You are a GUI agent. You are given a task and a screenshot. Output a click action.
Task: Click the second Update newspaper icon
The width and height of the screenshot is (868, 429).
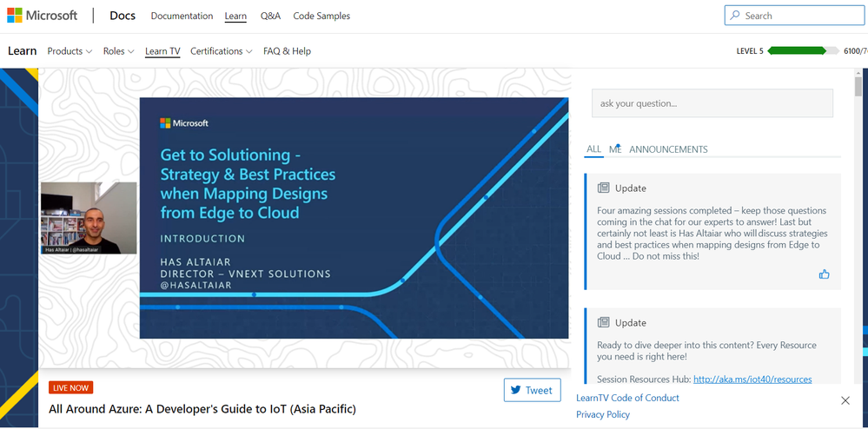[603, 322]
